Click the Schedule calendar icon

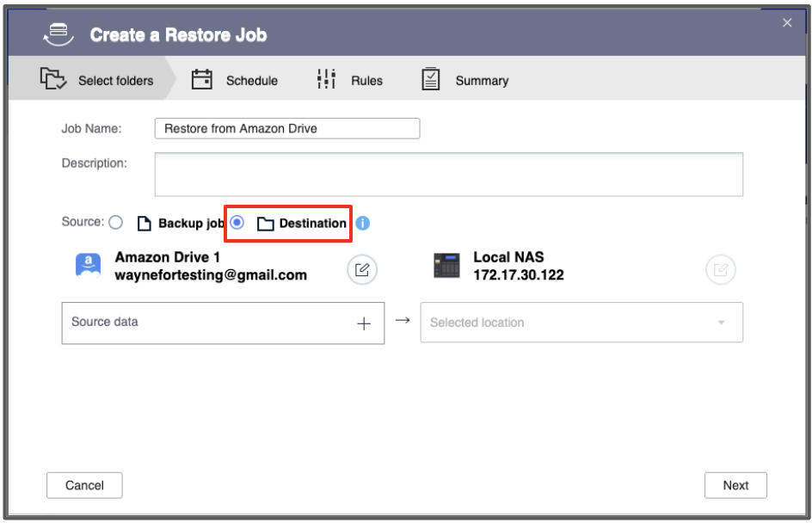201,80
